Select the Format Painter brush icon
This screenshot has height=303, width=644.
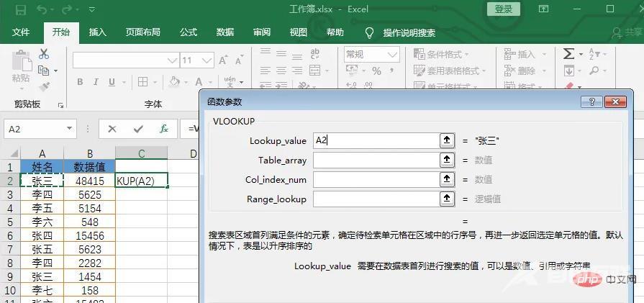coord(44,86)
